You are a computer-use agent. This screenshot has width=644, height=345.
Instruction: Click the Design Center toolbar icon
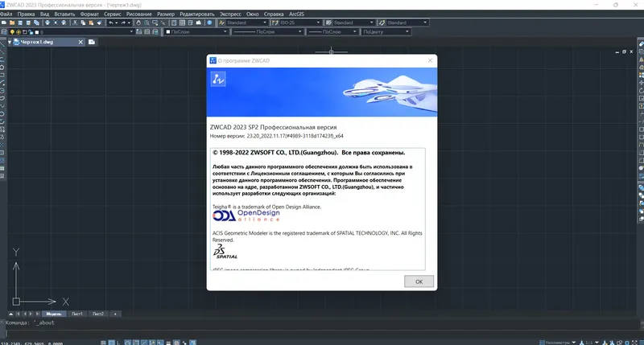click(182, 23)
